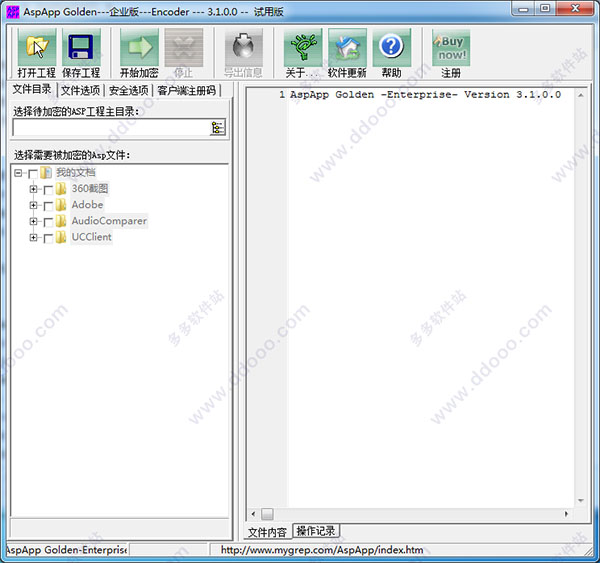
Task: Maximize the AspApp Golden window
Action: pyautogui.click(x=546, y=8)
